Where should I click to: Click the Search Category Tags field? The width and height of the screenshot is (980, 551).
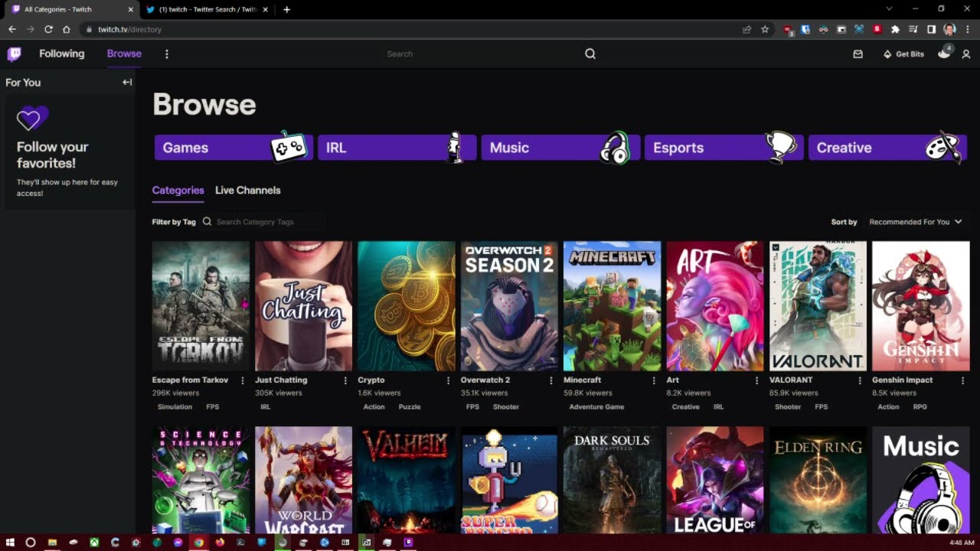pos(264,222)
